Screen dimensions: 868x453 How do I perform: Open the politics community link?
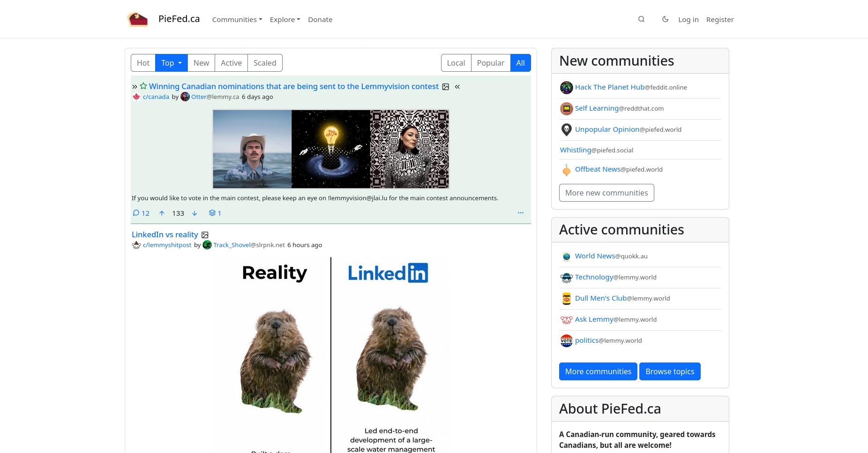tap(586, 340)
